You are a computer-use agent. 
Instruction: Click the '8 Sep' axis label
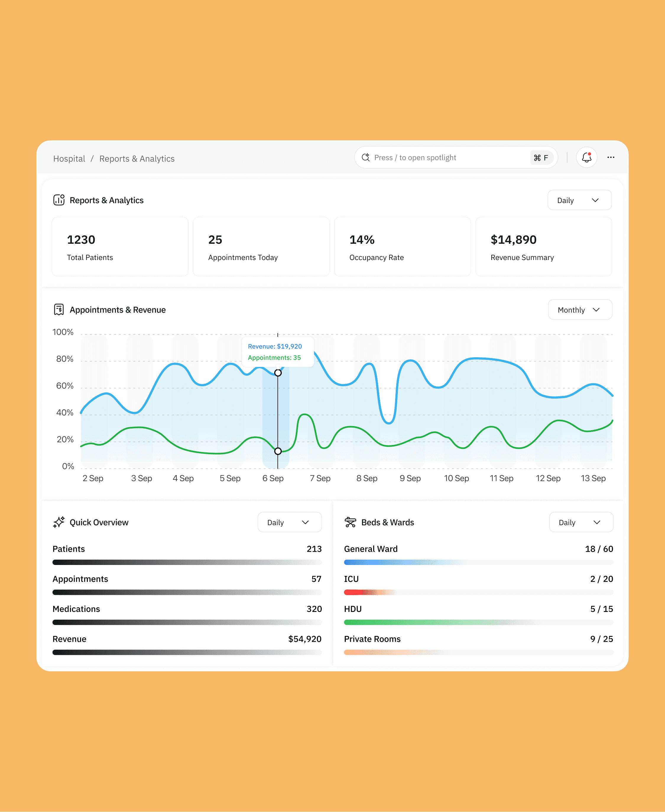366,478
